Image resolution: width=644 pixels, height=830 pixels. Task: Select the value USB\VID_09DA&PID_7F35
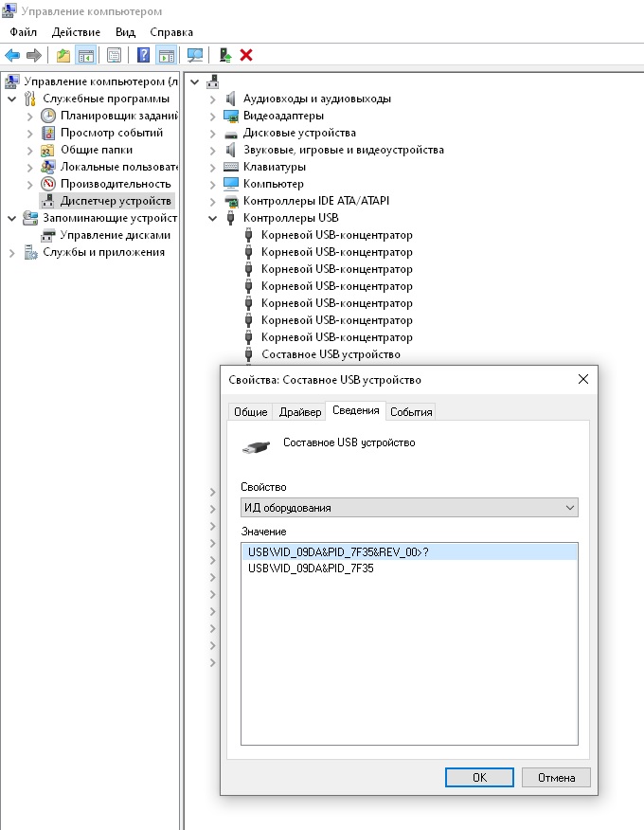311,568
